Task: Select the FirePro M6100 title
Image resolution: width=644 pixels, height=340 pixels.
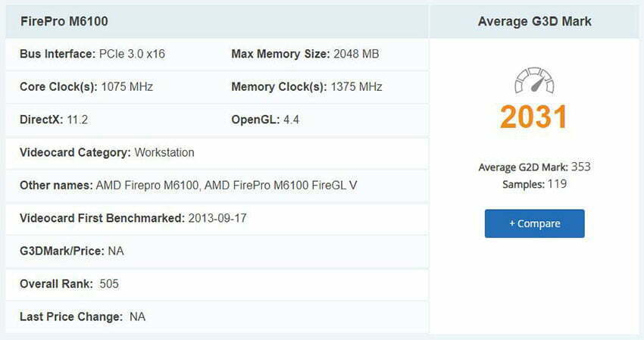Action: 64,21
